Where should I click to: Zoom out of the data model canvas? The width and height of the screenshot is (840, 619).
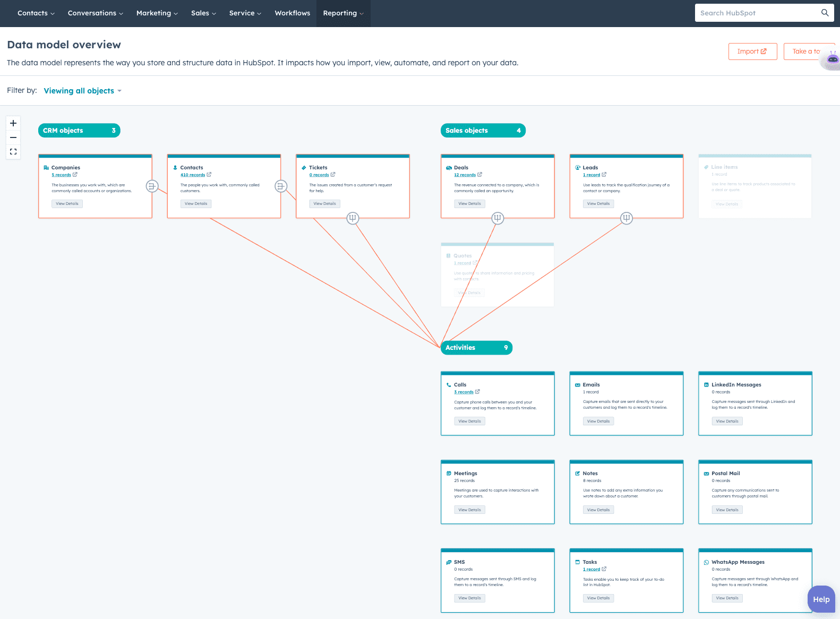tap(13, 137)
